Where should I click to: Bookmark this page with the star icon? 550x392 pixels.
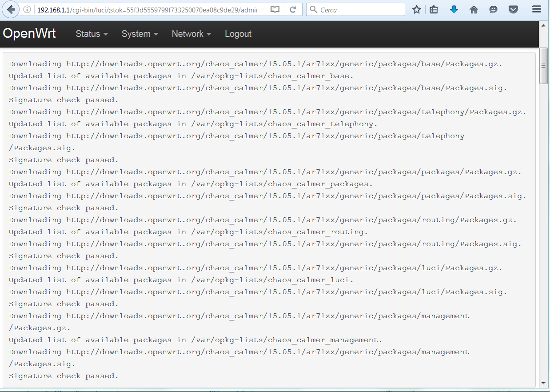tap(416, 9)
